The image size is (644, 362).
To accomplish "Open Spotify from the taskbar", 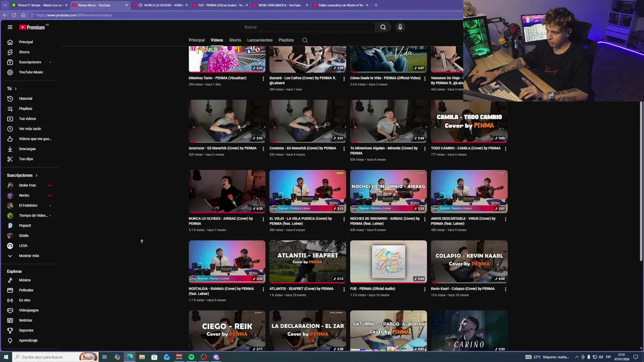I will click(191, 357).
